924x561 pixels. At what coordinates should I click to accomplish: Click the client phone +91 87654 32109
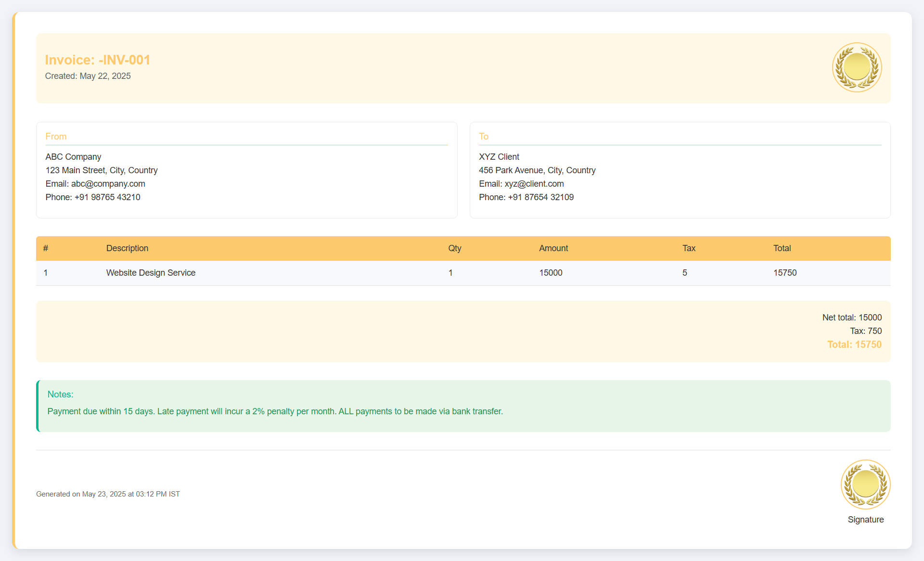[540, 197]
